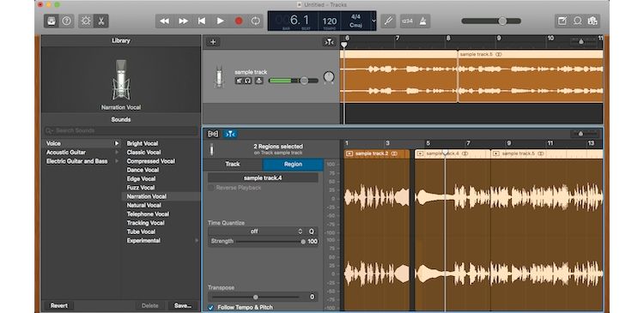Open Smart Controls dial icon

pyautogui.click(x=86, y=21)
